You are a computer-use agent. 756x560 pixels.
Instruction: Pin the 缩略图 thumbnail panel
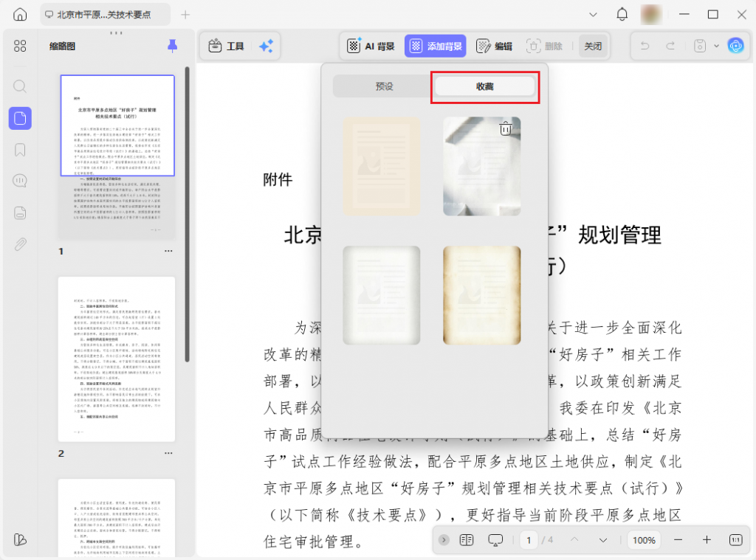(172, 46)
